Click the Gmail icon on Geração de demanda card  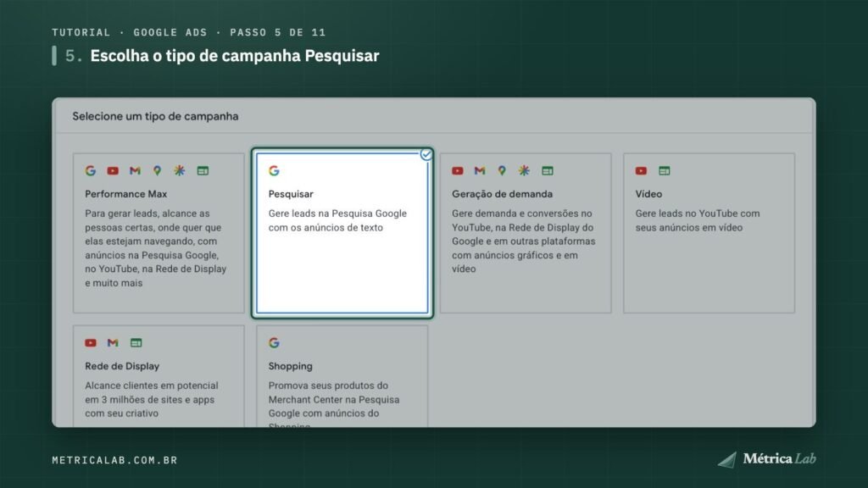(480, 171)
